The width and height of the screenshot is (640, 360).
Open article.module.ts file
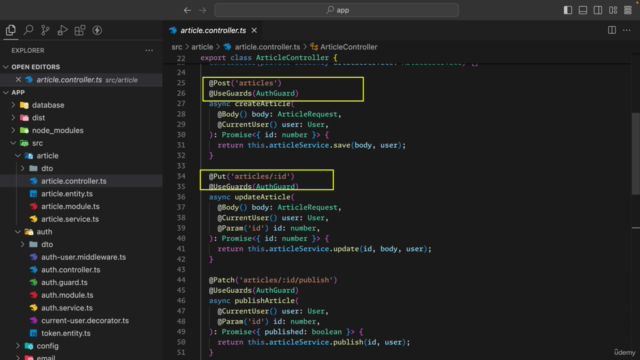(70, 207)
